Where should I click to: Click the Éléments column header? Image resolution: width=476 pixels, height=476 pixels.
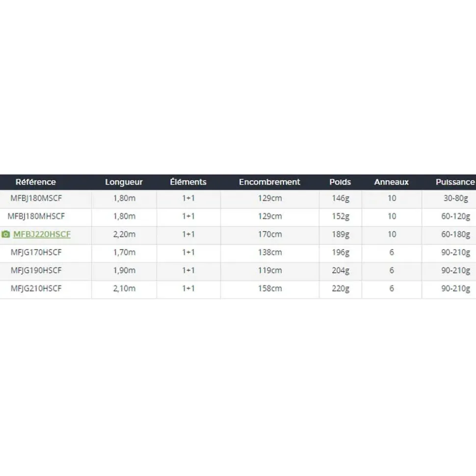[188, 182]
